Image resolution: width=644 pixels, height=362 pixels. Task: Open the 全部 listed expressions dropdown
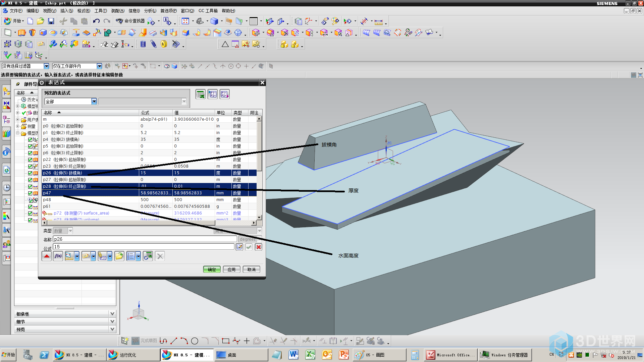[94, 101]
